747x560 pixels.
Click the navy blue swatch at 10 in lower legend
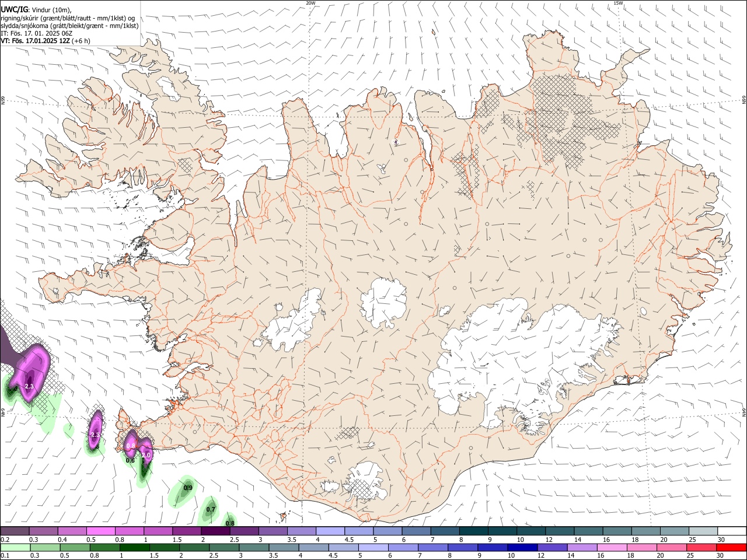click(522, 547)
